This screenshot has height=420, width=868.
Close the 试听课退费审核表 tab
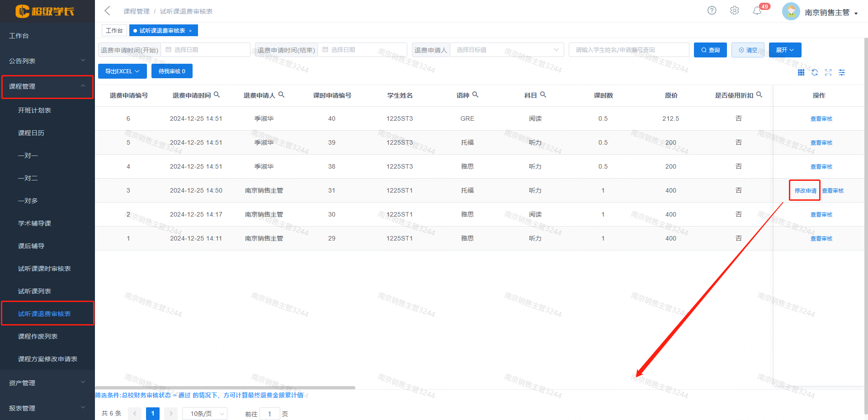190,31
